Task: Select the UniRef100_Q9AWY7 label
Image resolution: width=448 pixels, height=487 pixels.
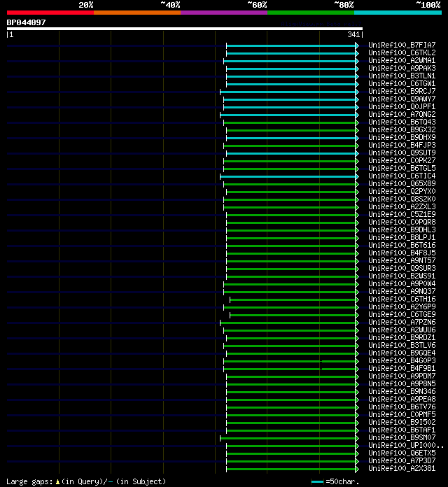Action: pos(402,99)
